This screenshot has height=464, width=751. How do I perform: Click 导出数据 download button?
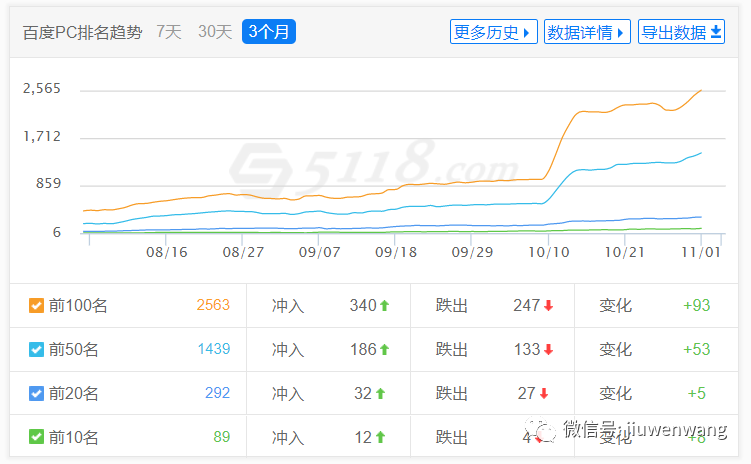click(x=681, y=32)
